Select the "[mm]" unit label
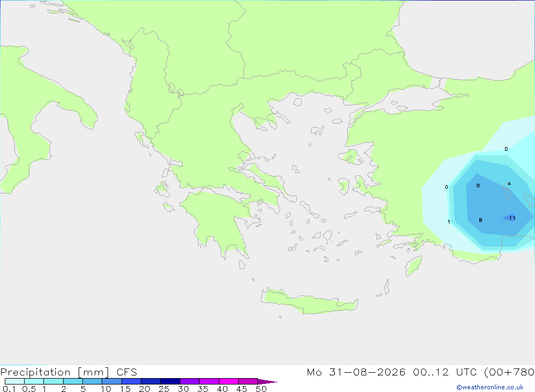Viewport: 535px width, 392px height. (x=94, y=372)
